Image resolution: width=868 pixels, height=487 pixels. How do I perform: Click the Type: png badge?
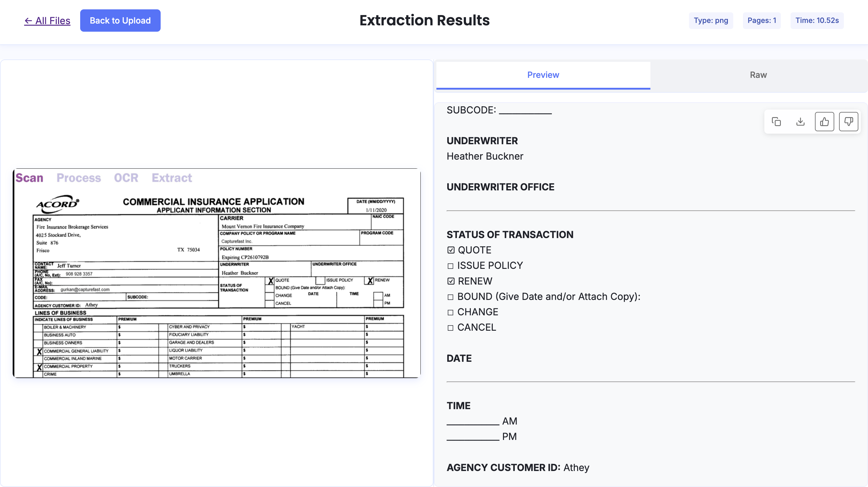pos(711,20)
